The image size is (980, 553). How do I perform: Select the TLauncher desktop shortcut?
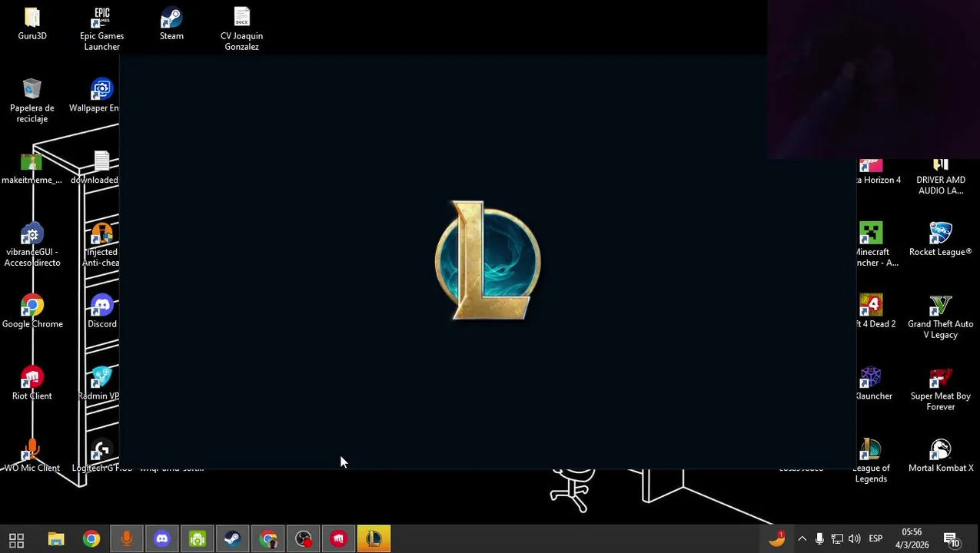coord(874,384)
